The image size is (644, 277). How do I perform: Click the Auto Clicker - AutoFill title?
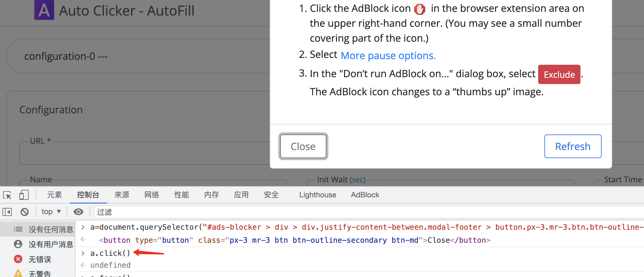(127, 11)
